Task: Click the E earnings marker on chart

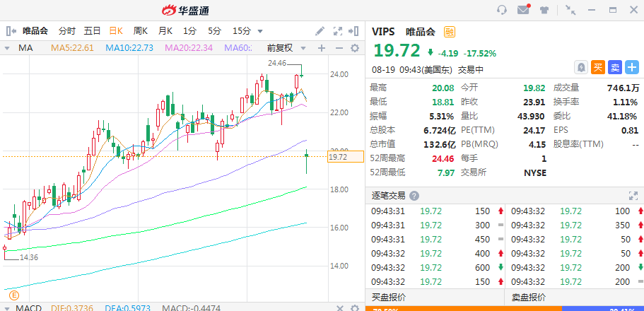Action: (x=14, y=295)
